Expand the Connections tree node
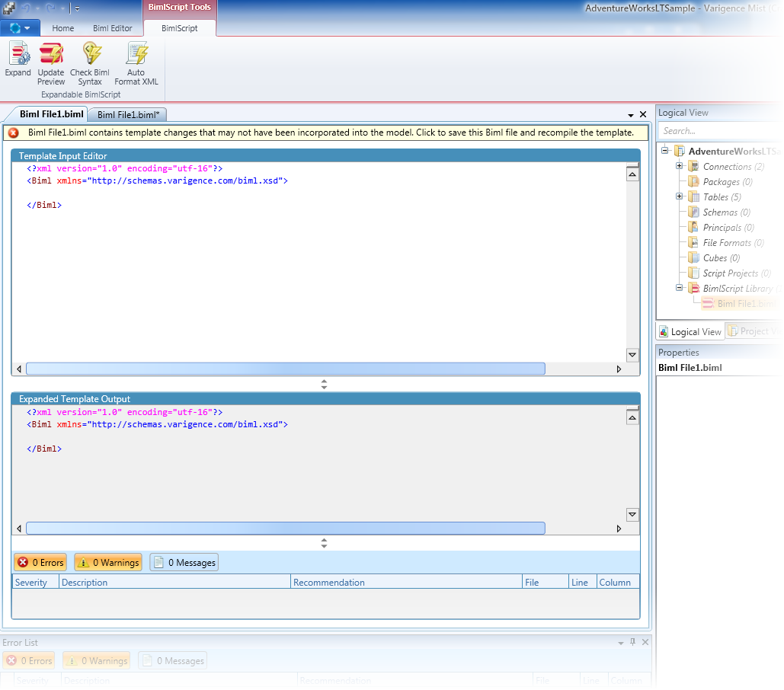 coord(679,166)
